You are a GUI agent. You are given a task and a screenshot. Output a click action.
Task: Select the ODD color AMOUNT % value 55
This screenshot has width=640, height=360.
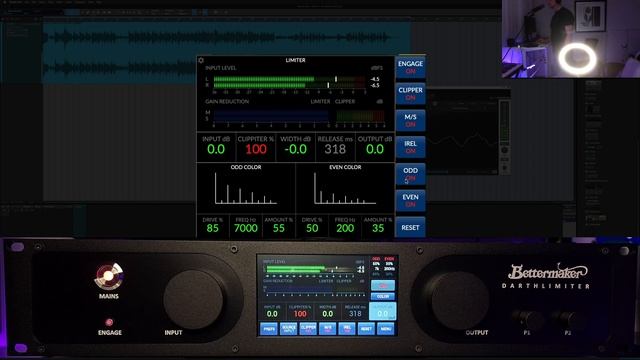pos(279,228)
